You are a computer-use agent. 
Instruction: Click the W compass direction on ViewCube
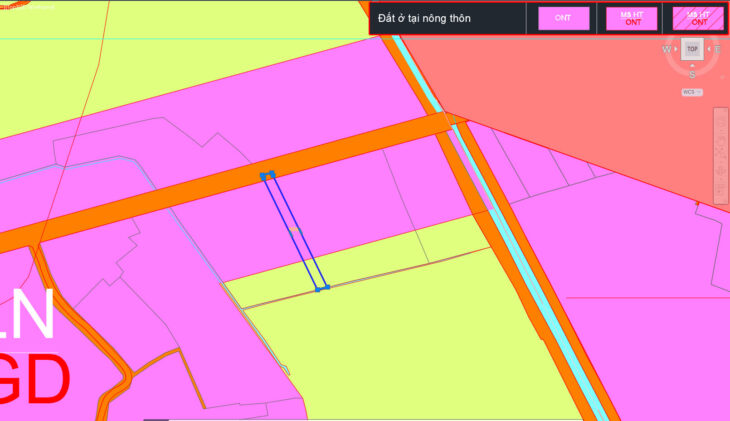click(x=667, y=48)
